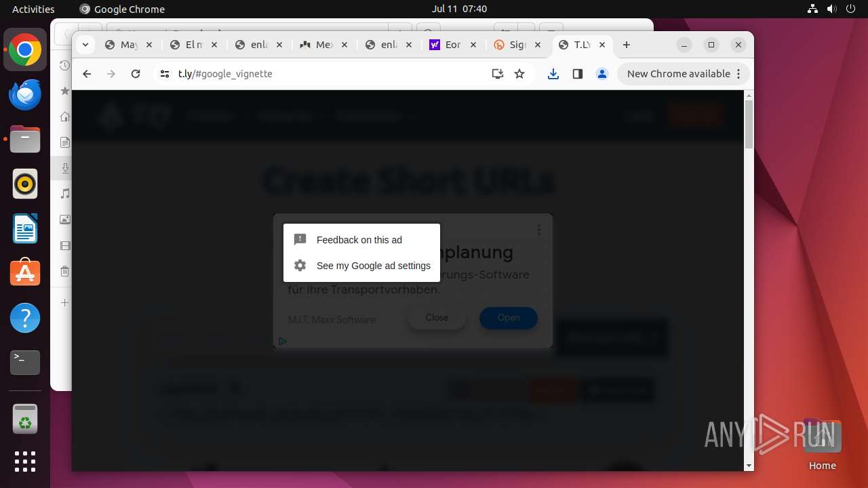The width and height of the screenshot is (868, 488).
Task: Click the AdChoices triangle icon on ad
Action: (283, 341)
